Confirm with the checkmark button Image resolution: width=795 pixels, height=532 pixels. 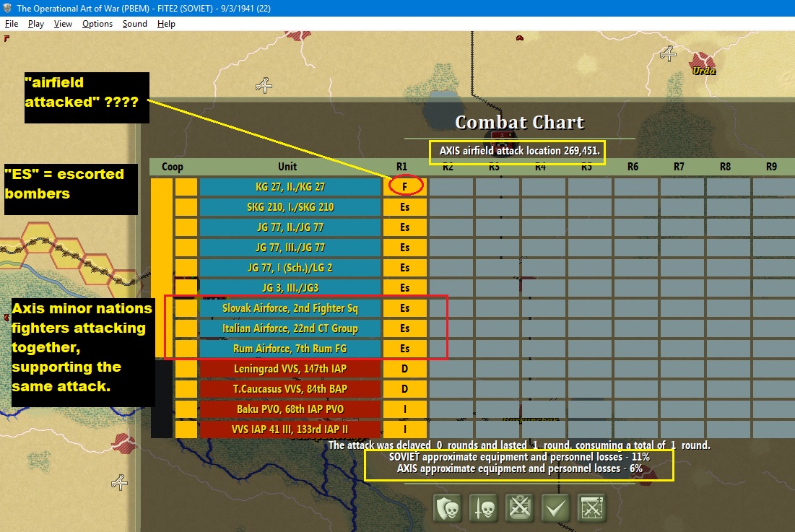tap(556, 507)
